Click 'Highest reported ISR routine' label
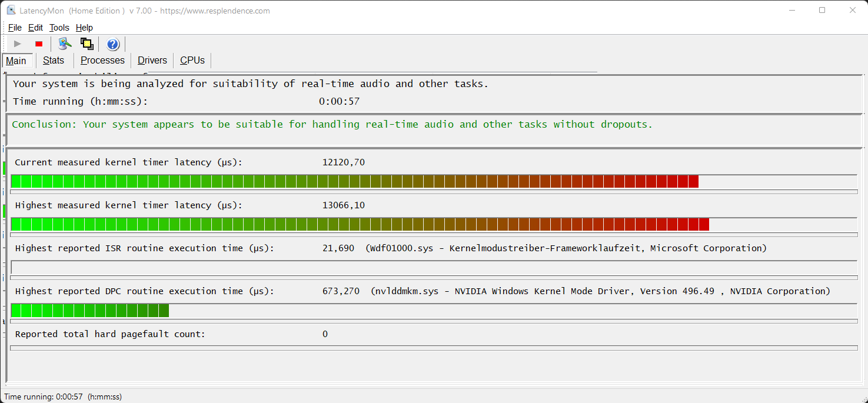 tap(144, 248)
